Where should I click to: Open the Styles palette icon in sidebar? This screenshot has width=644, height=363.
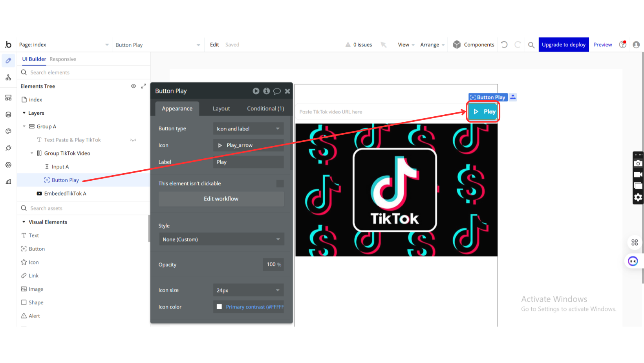coord(8,131)
